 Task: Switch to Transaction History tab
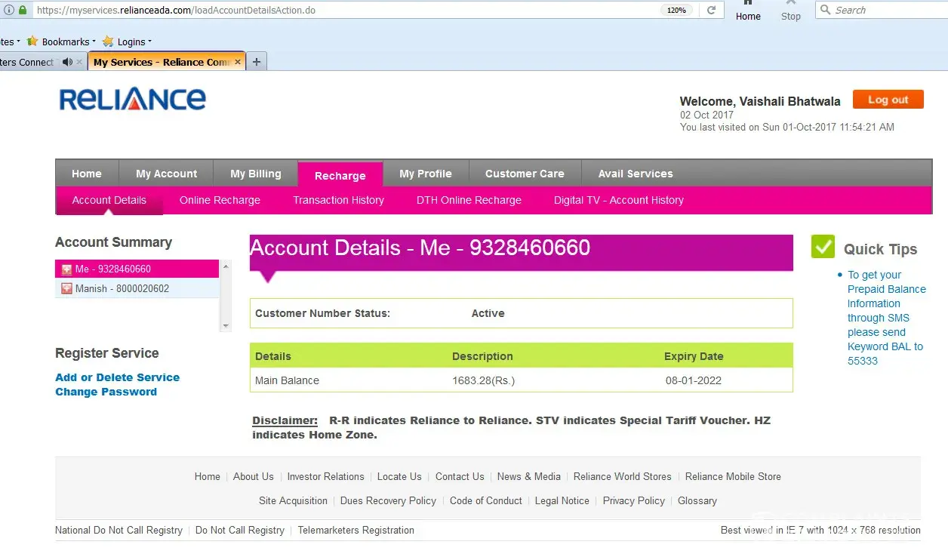pos(338,200)
